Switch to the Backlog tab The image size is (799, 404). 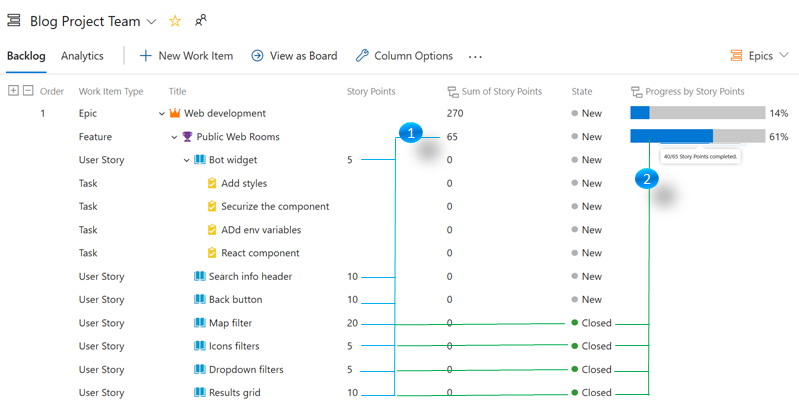(26, 56)
